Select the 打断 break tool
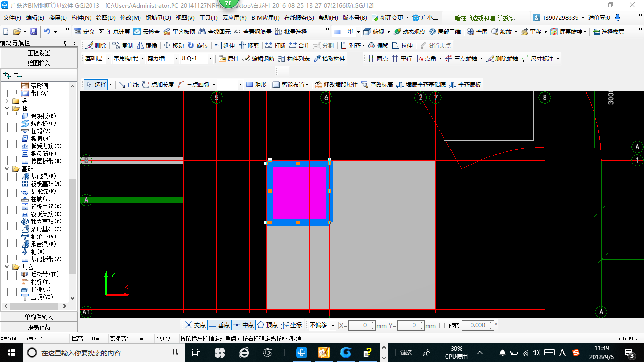The image size is (644, 362). tap(275, 46)
